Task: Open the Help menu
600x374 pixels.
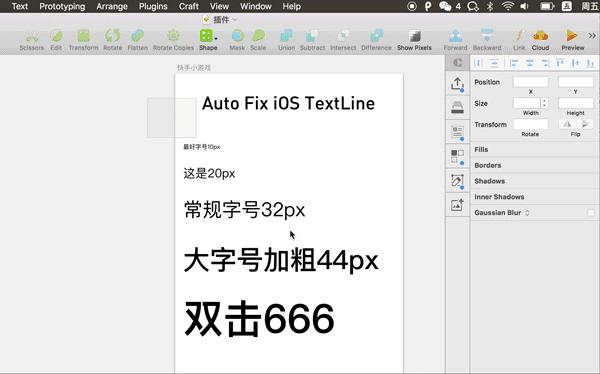Action: (292, 6)
